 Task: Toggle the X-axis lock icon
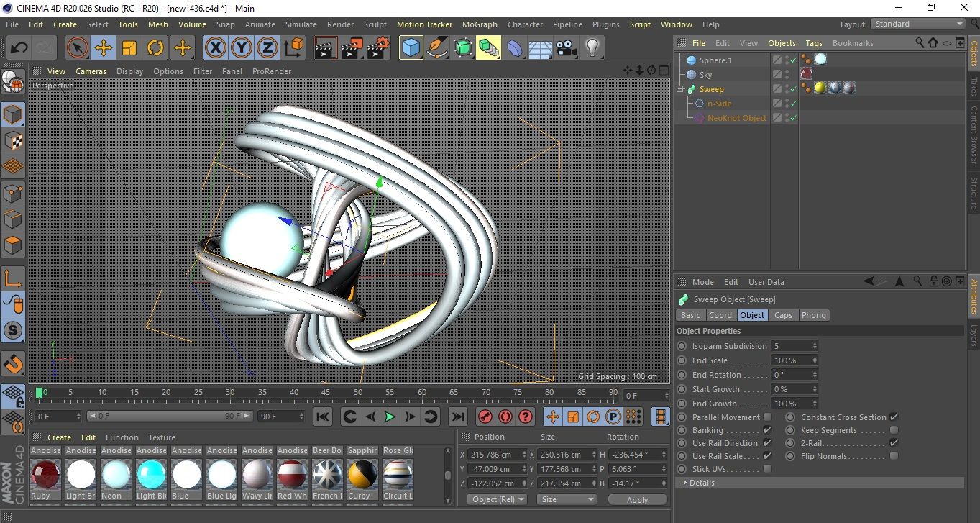(214, 48)
